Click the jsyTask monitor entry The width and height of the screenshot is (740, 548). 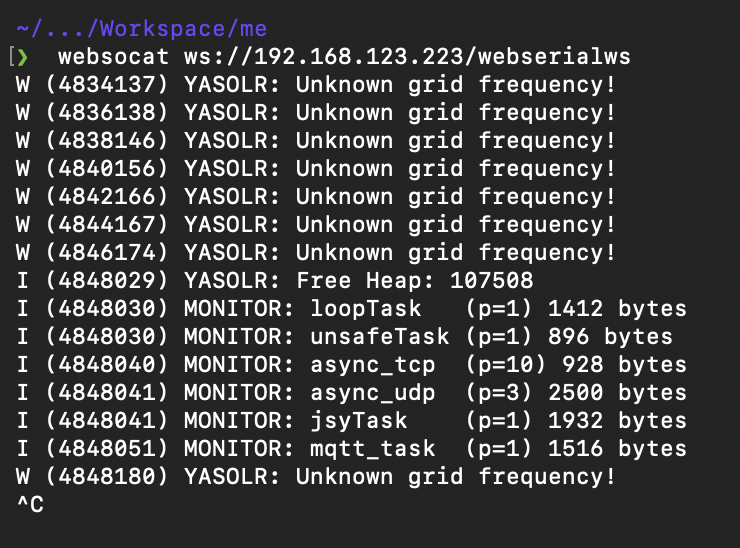351,421
